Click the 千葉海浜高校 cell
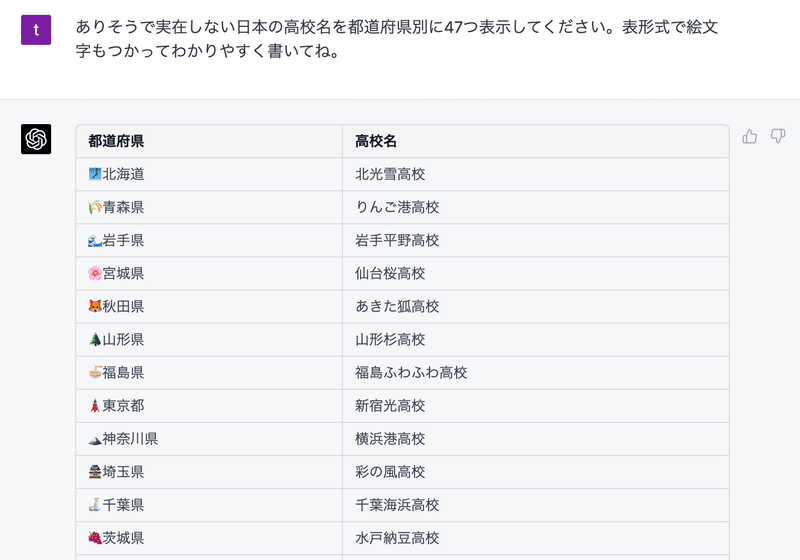Screen dimensions: 800x560 (x=536, y=505)
